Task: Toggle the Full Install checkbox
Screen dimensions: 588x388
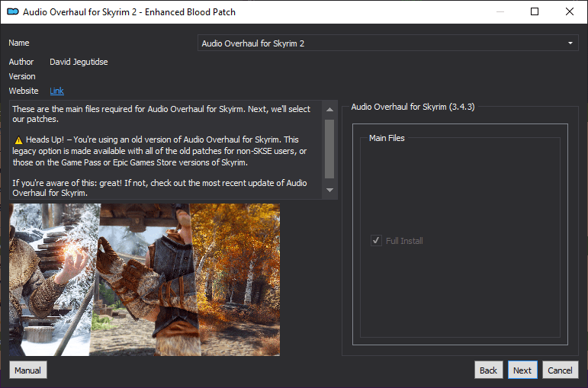Action: [x=376, y=240]
